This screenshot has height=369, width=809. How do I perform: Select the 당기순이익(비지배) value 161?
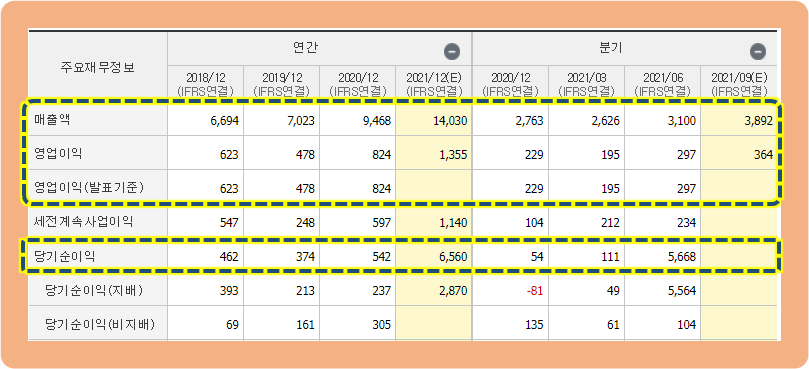click(x=305, y=325)
